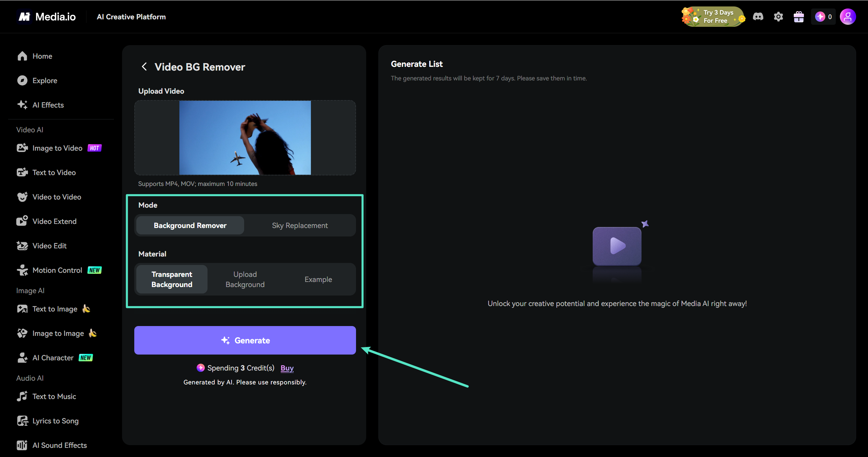The height and width of the screenshot is (457, 868).
Task: Choose Transparent Background material
Action: (x=172, y=279)
